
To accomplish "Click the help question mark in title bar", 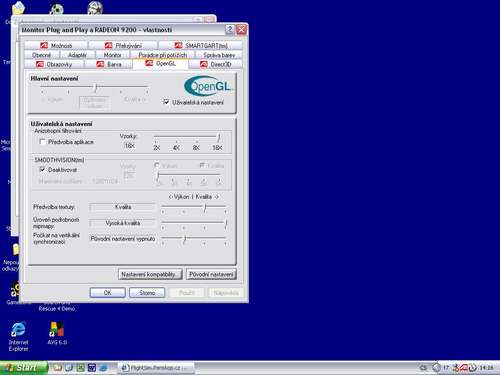I will [x=230, y=30].
